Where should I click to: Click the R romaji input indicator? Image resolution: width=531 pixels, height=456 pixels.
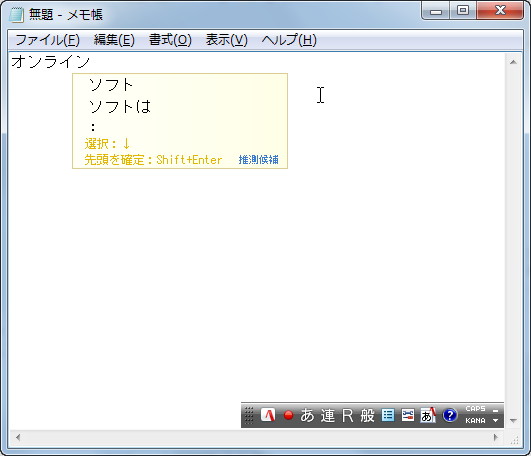click(x=347, y=415)
